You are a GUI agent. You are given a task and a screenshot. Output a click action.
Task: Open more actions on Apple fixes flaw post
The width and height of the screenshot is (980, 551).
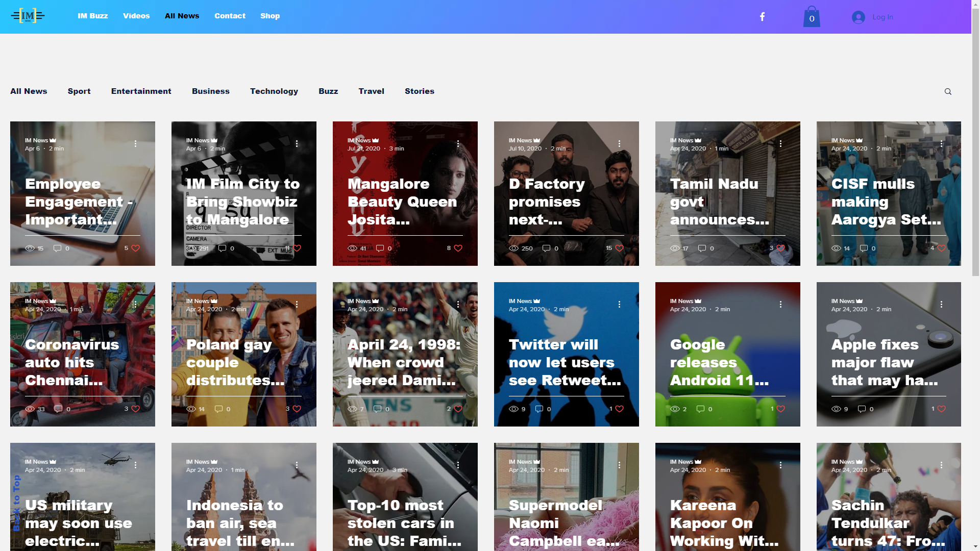click(x=941, y=305)
